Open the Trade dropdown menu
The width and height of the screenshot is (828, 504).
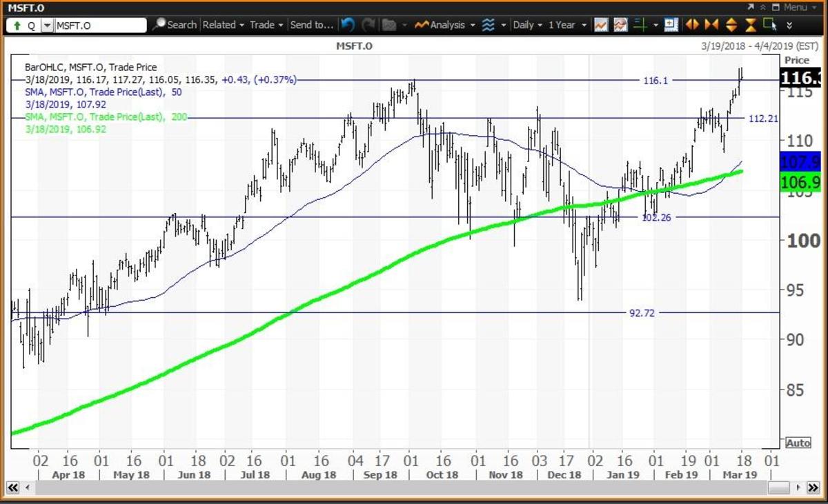266,25
